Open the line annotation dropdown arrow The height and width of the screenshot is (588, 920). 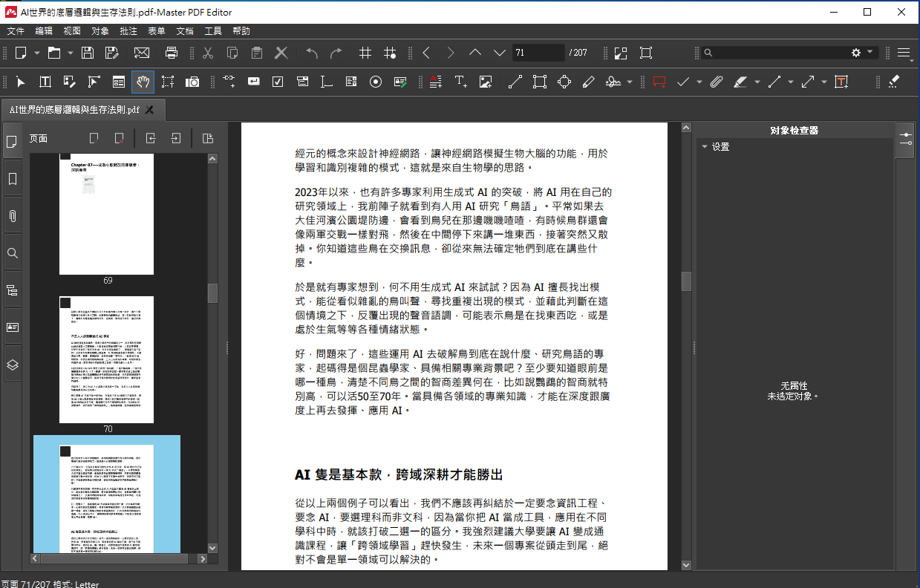click(791, 82)
